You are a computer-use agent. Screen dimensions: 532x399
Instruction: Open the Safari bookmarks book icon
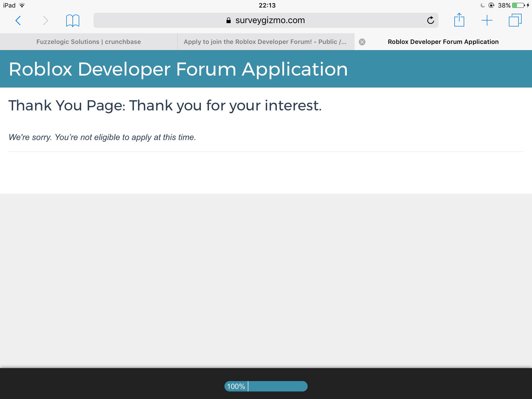tap(72, 21)
